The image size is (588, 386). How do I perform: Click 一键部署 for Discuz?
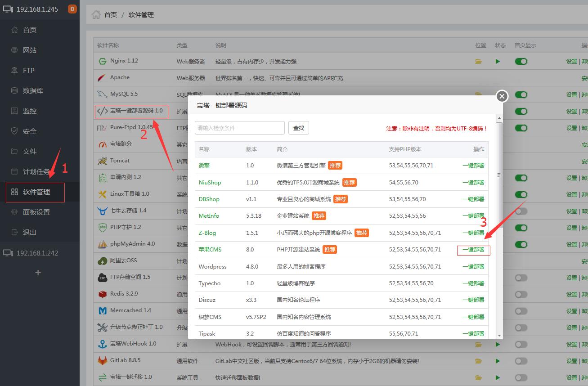point(473,300)
